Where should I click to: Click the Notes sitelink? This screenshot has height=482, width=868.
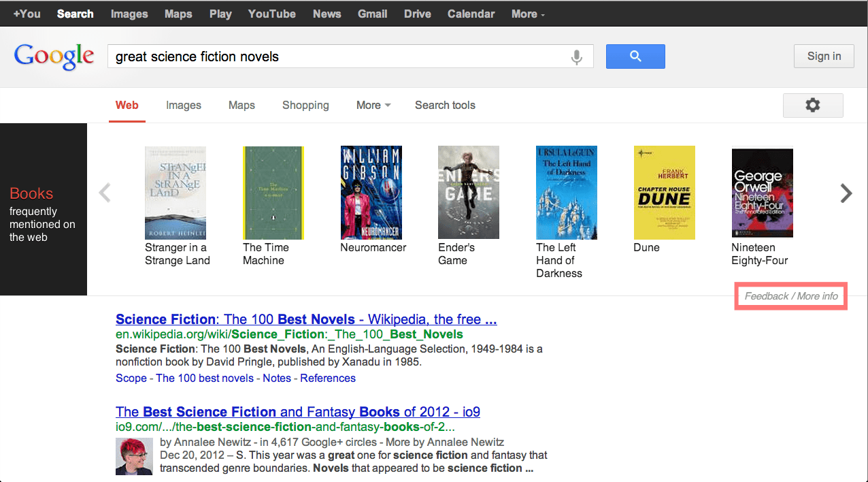click(x=277, y=378)
